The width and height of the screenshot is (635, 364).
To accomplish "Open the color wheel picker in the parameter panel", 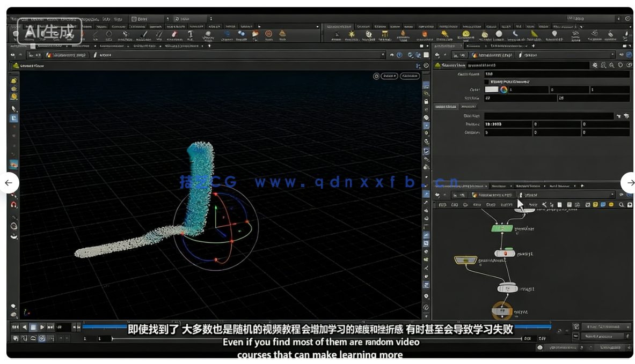I will coord(503,90).
